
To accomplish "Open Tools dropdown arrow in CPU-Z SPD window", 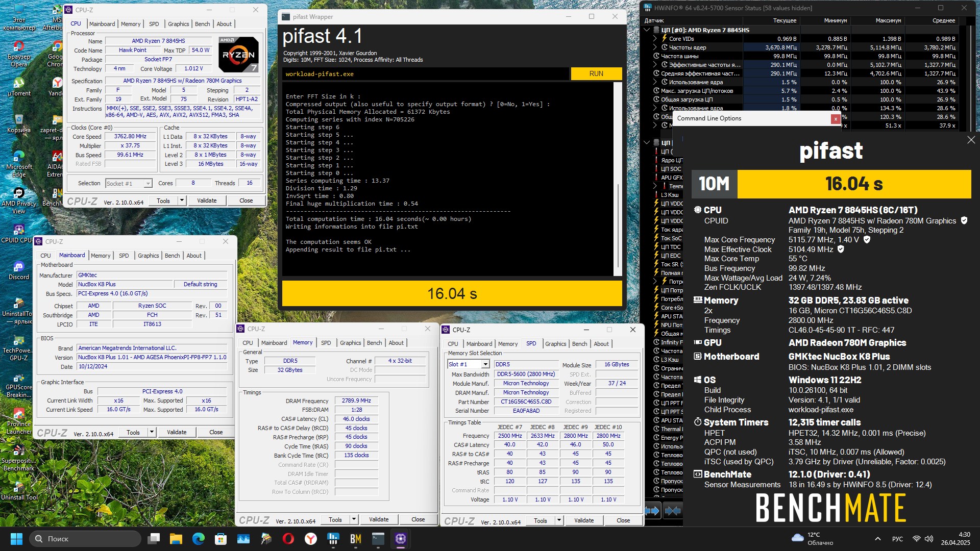I will (558, 520).
